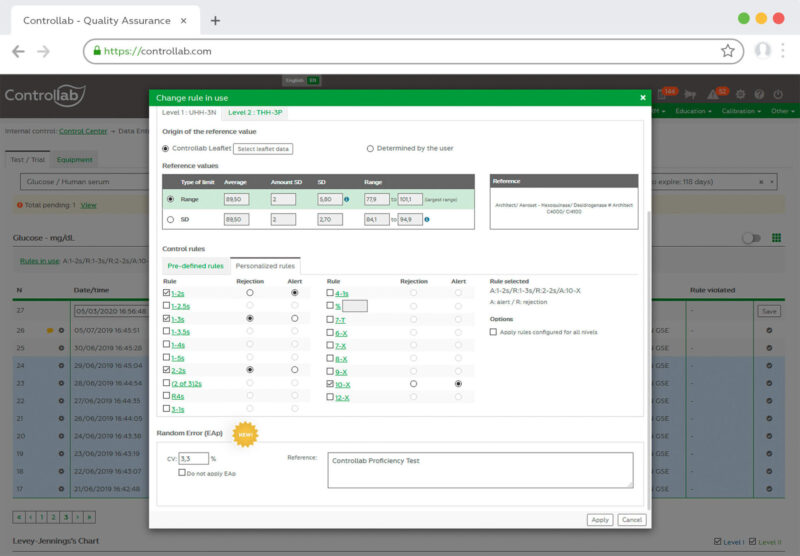The height and width of the screenshot is (556, 800).
Task: Expand the Other menu
Action: click(x=782, y=111)
